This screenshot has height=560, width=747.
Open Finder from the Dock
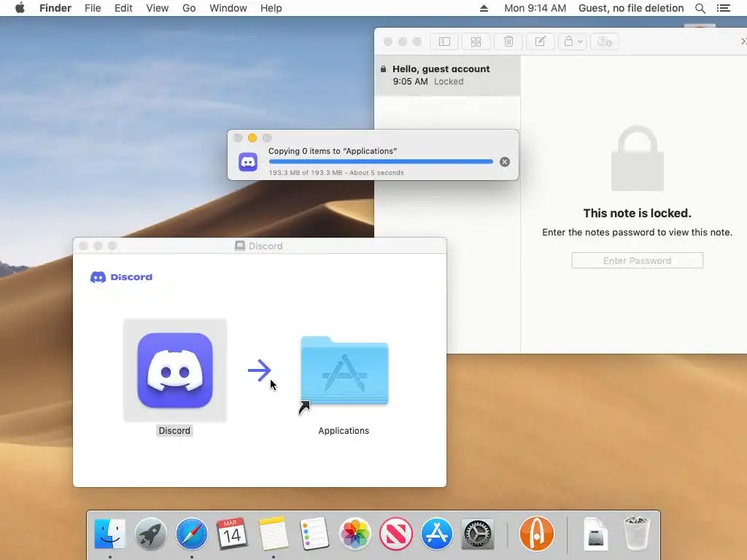(x=110, y=534)
